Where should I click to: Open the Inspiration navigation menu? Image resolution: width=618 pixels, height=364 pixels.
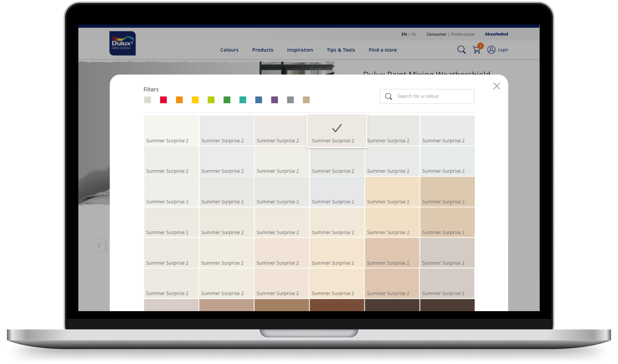[300, 50]
